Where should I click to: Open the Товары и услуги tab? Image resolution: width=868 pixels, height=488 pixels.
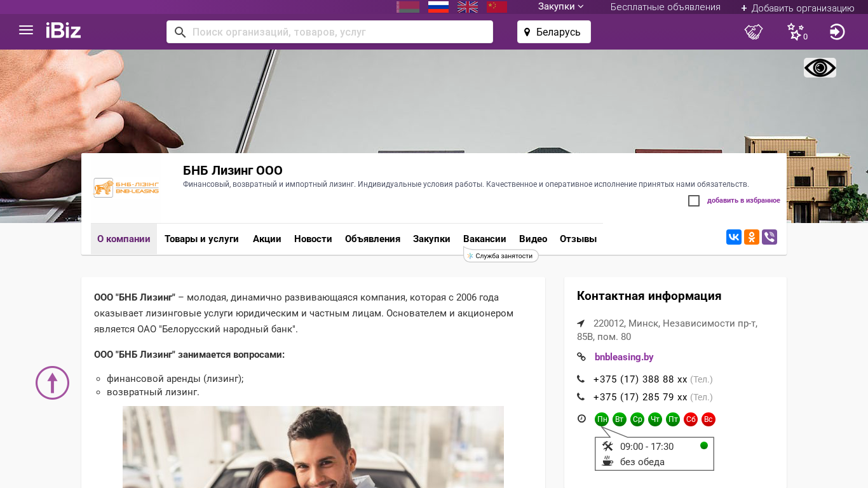tap(201, 239)
